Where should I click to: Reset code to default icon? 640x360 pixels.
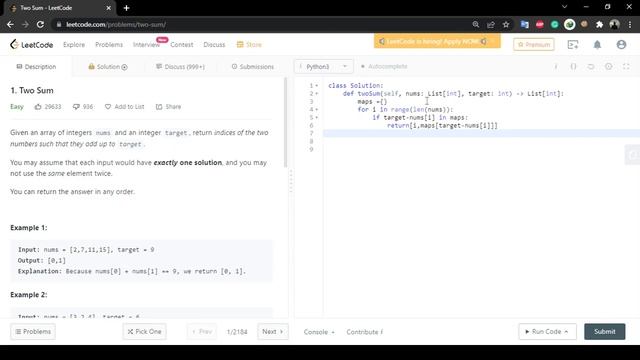(x=591, y=66)
